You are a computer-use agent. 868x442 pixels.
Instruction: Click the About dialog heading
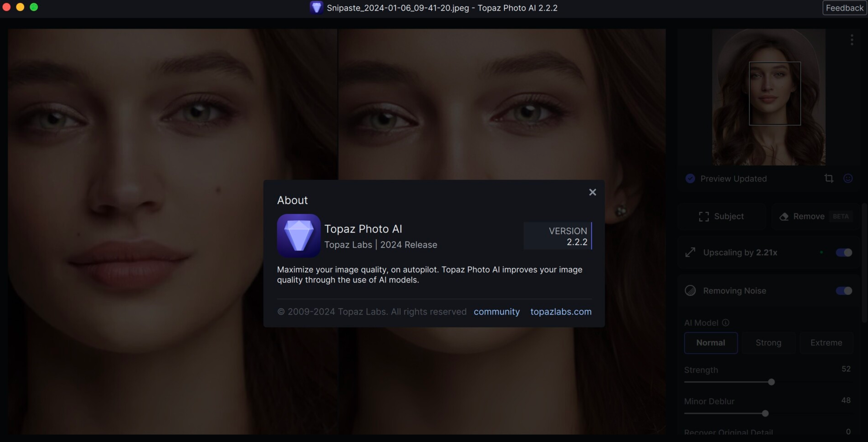click(x=292, y=200)
